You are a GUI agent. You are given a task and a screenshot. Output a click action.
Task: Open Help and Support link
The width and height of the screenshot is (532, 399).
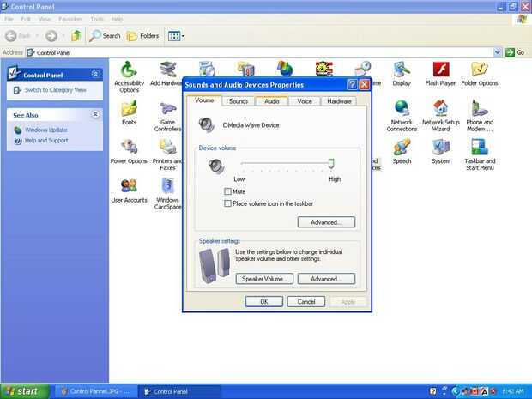pyautogui.click(x=46, y=141)
